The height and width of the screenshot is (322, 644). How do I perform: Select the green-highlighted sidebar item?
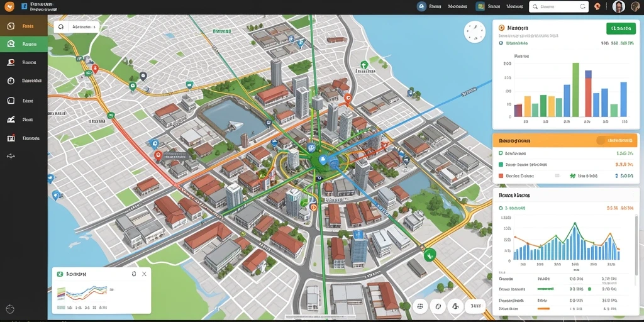[24, 44]
